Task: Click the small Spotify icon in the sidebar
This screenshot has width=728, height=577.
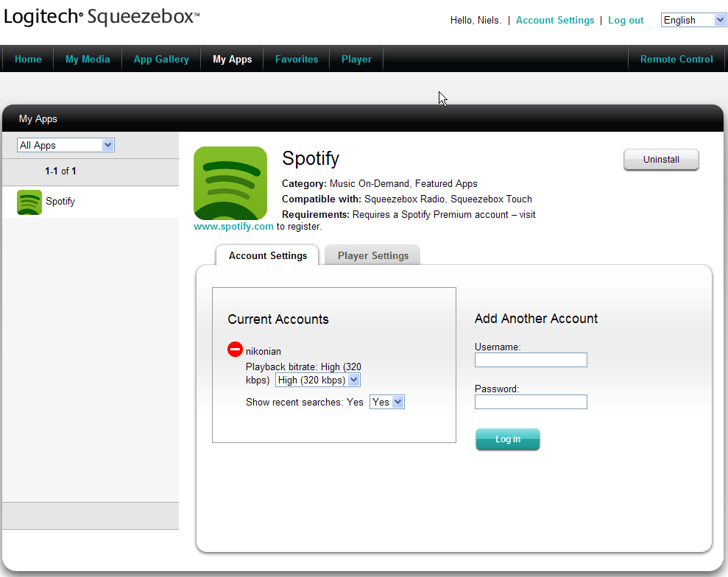Action: [x=29, y=202]
